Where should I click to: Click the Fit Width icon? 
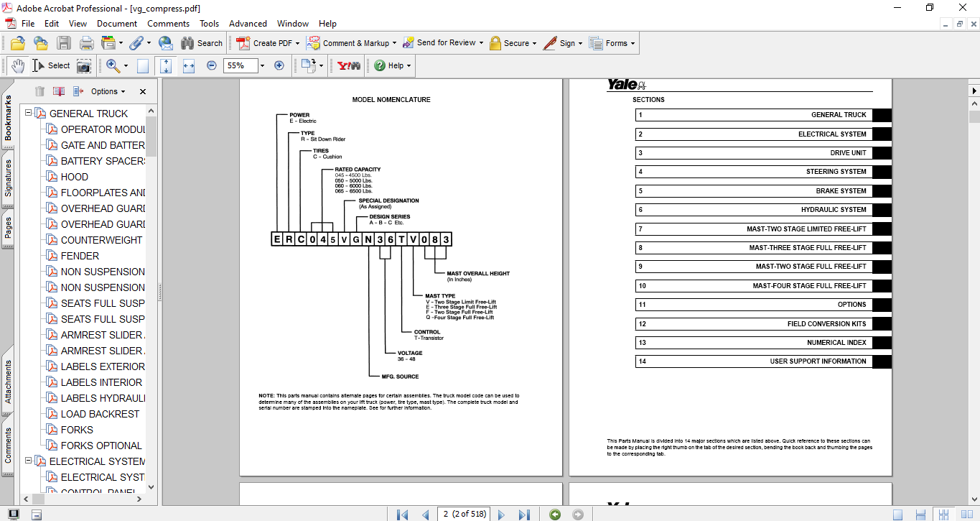point(189,65)
